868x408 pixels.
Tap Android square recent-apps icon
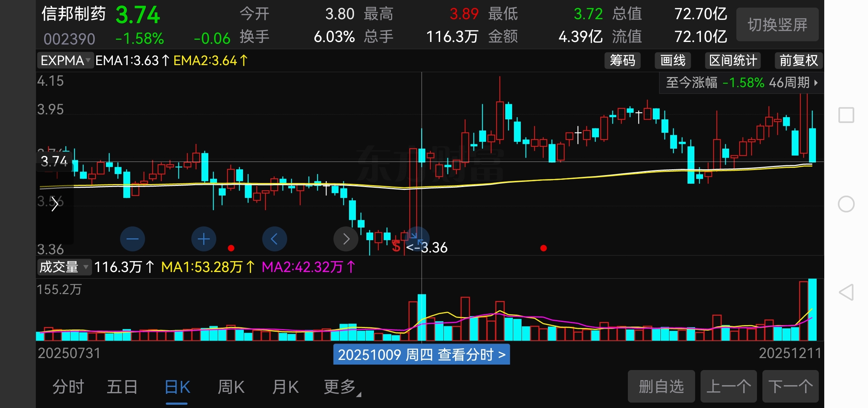(x=846, y=115)
